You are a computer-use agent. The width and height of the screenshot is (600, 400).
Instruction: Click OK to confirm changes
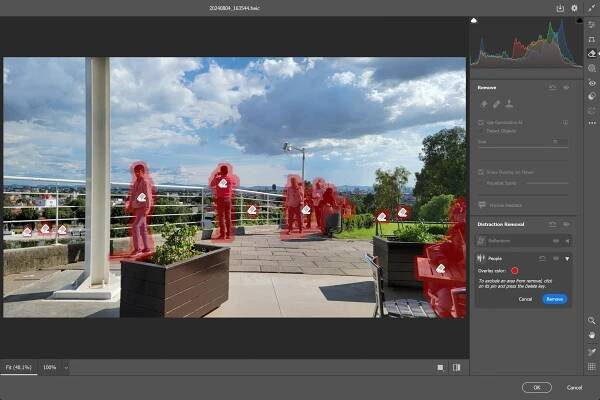click(536, 387)
